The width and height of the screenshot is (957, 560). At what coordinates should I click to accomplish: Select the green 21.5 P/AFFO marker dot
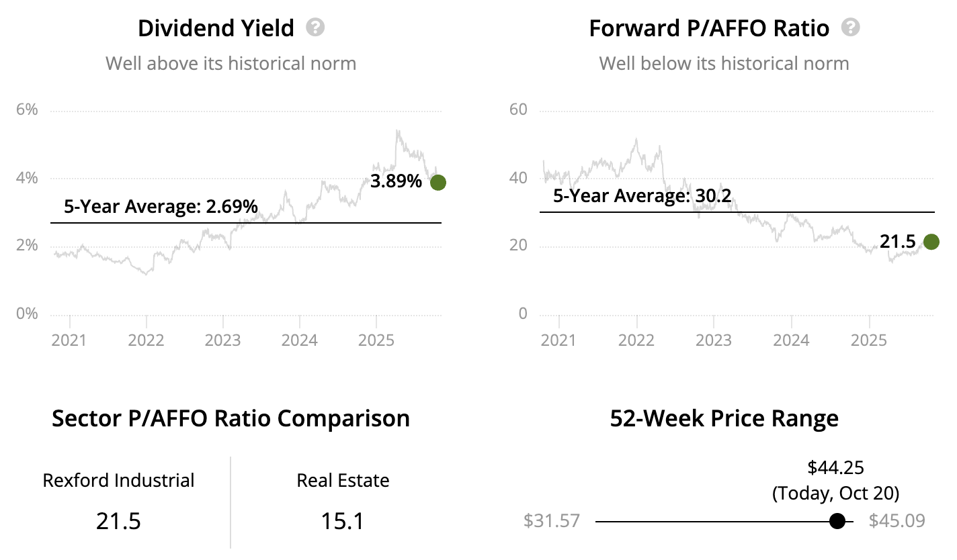click(x=931, y=242)
